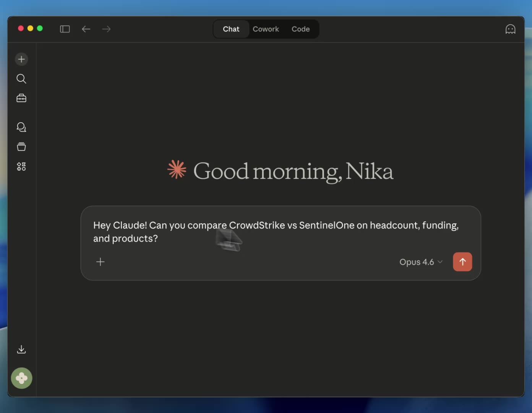Open the user profile avatar

point(21,378)
